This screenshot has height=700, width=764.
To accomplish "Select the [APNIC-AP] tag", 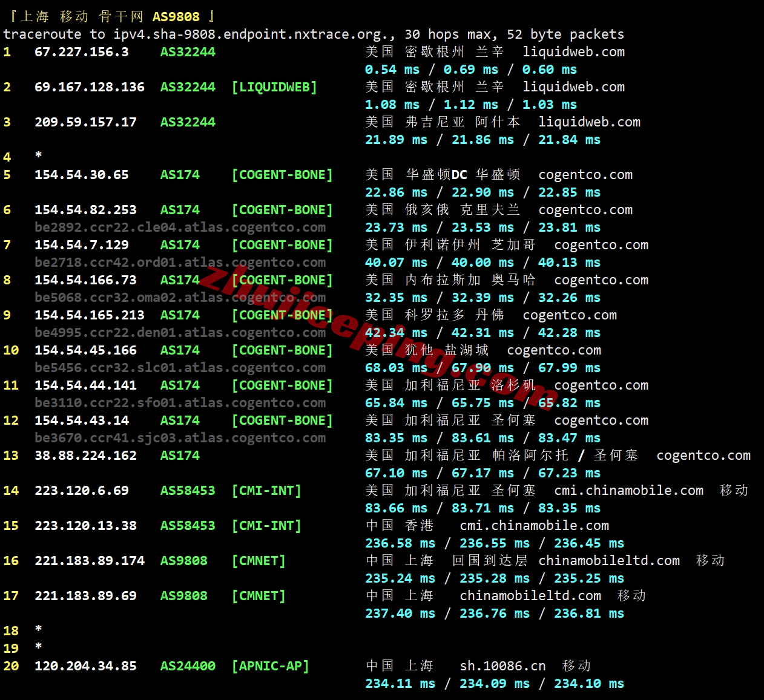I will click(271, 666).
